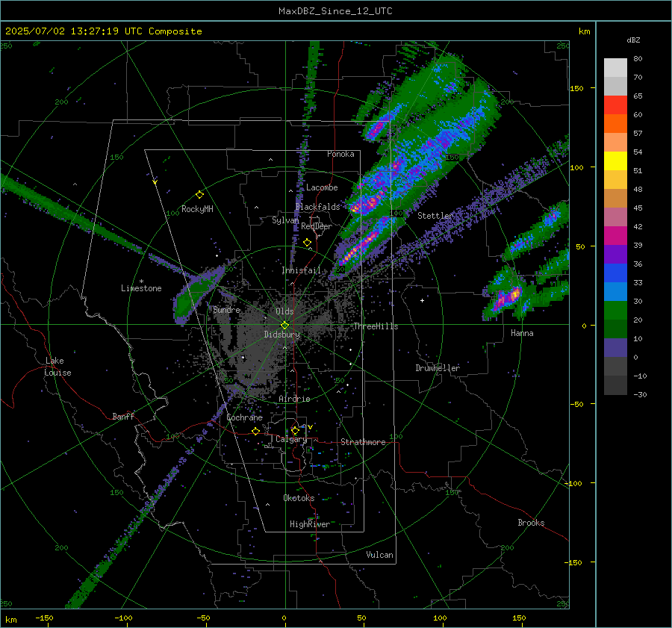672x628 pixels.
Task: Click the Didsbury city label
Action: click(282, 335)
